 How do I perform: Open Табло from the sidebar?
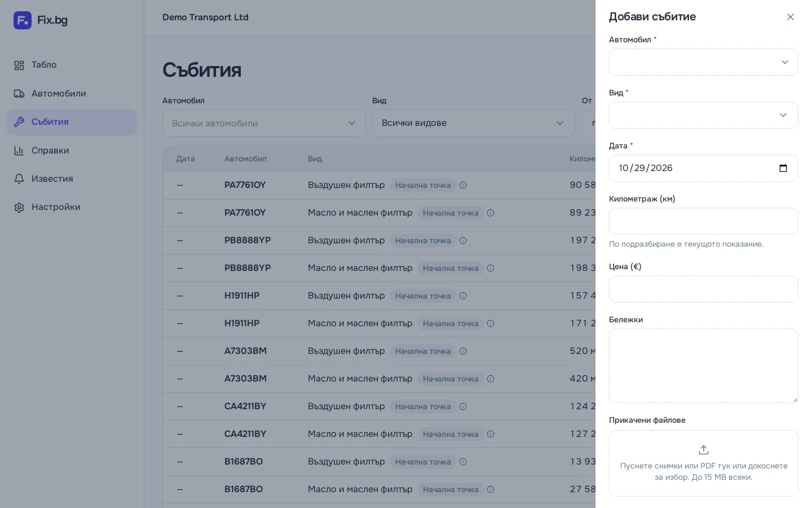72,65
